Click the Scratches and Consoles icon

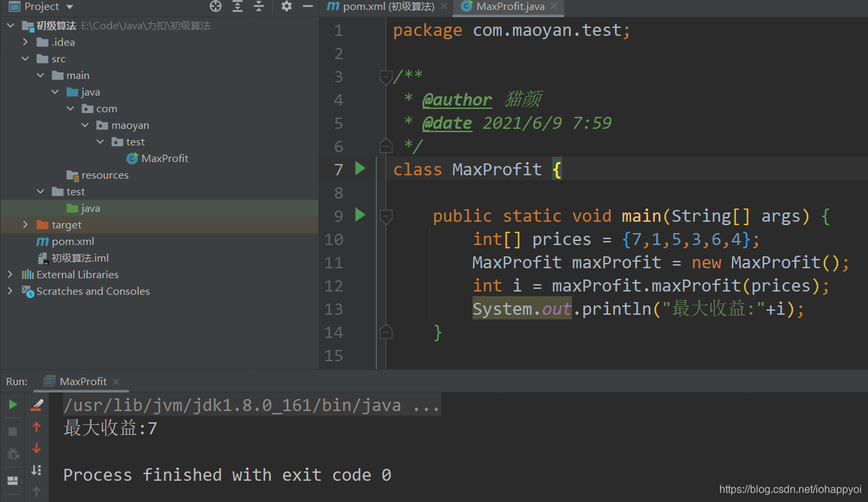27,292
